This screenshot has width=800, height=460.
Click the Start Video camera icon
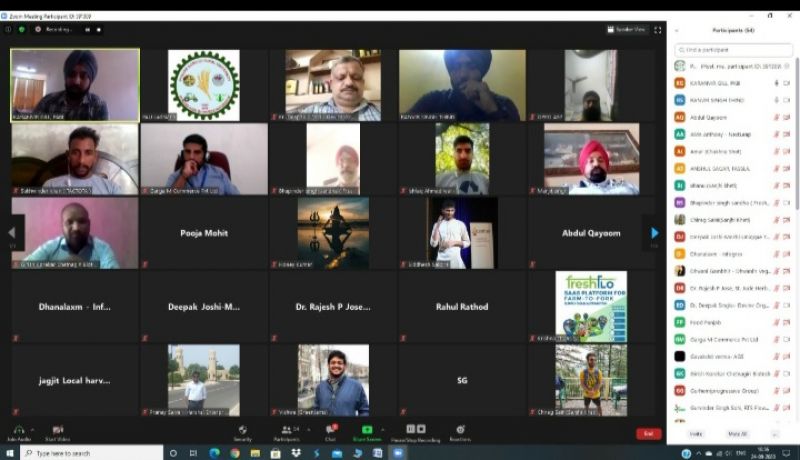tap(58, 429)
